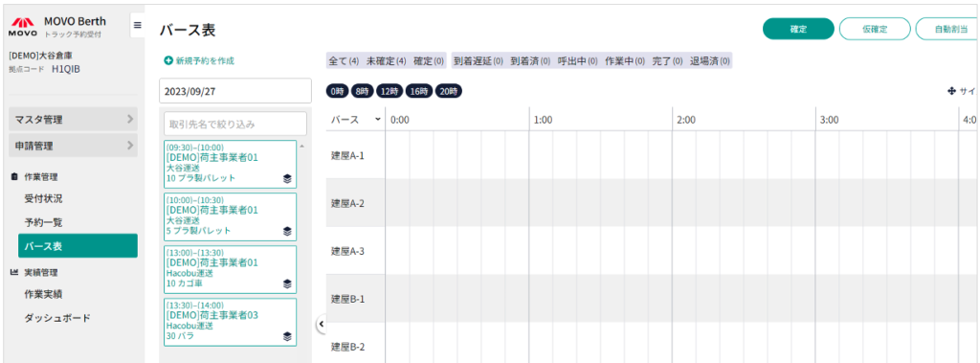Jump to 8時 on timeline
The image size is (980, 363).
pyautogui.click(x=362, y=91)
